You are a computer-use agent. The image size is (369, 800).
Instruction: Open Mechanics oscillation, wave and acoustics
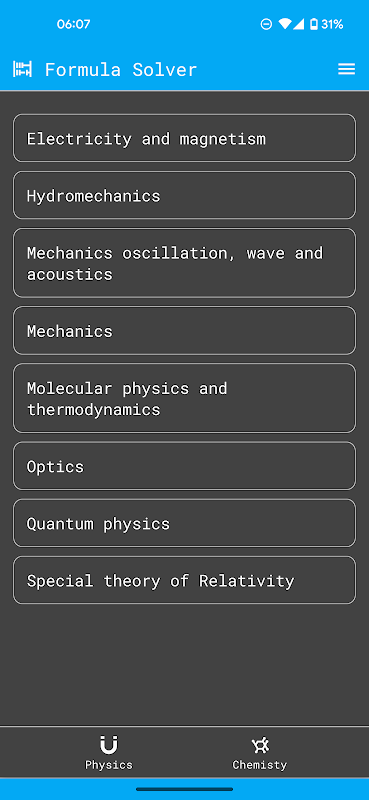(x=184, y=263)
